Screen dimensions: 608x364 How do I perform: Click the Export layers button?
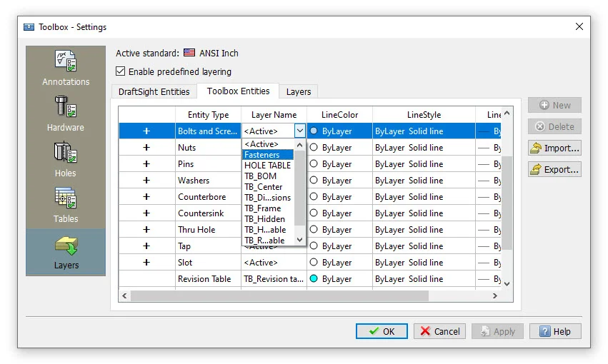click(554, 169)
